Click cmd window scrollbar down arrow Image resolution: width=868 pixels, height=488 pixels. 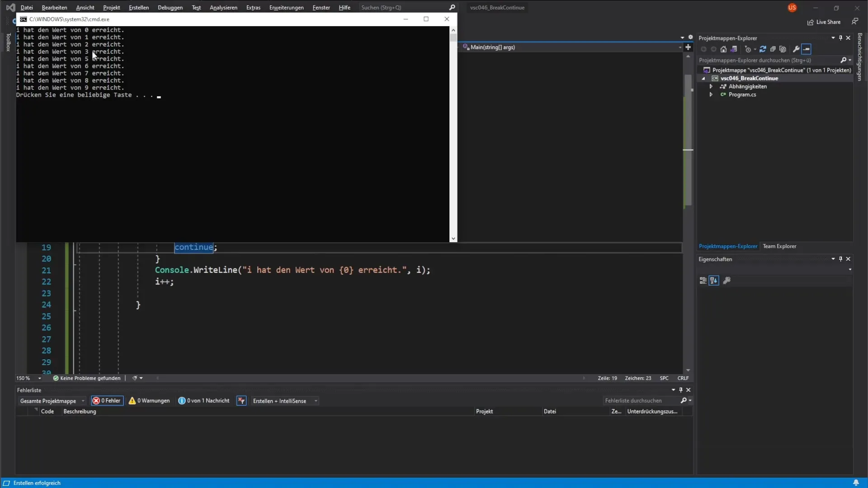point(453,239)
